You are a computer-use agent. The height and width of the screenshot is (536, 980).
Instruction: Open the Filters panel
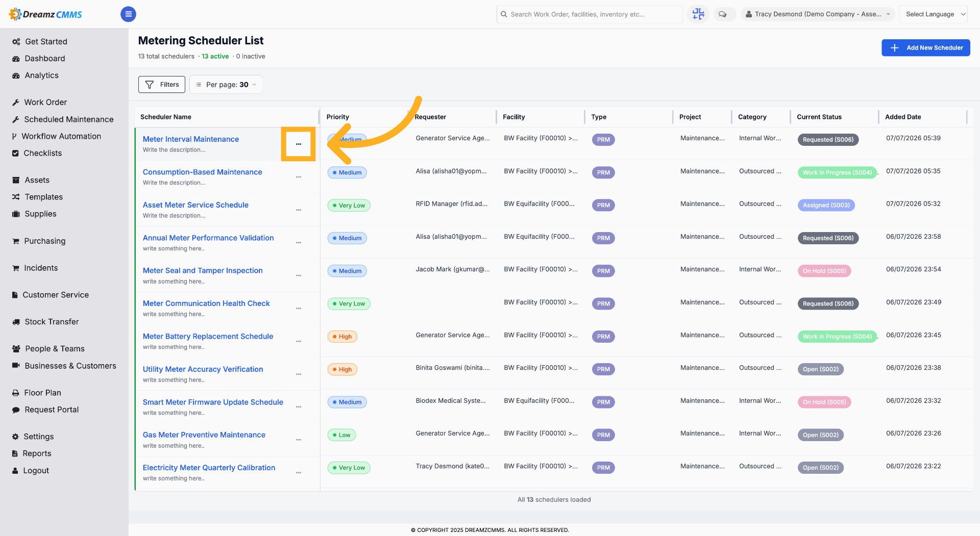(x=162, y=85)
